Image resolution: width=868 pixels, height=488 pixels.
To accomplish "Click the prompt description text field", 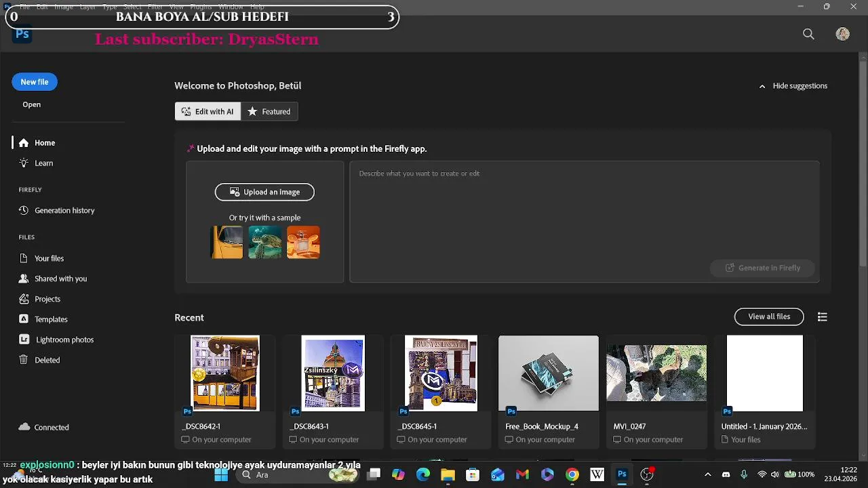I will pyautogui.click(x=585, y=221).
